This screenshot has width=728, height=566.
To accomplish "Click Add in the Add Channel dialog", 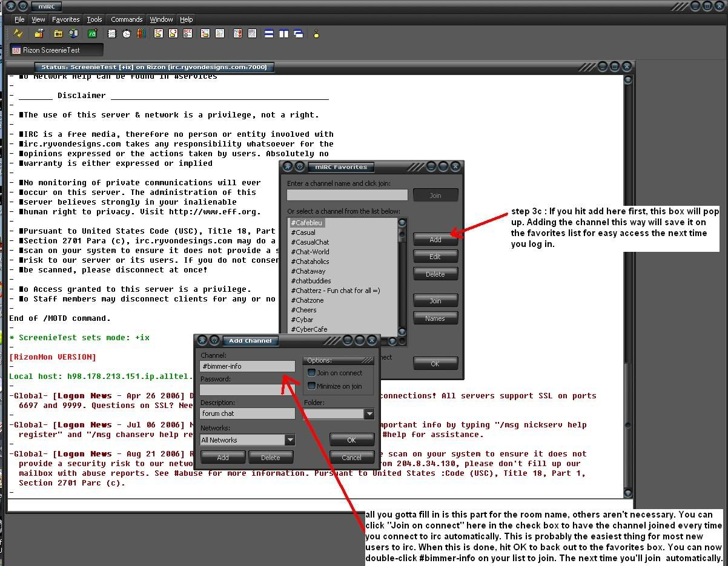I will [x=223, y=458].
